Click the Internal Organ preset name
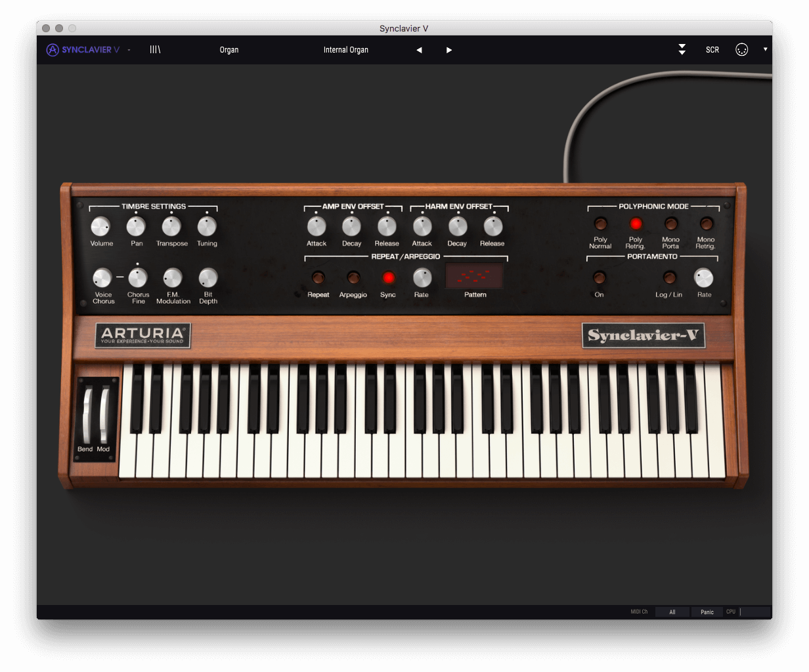 [x=346, y=50]
